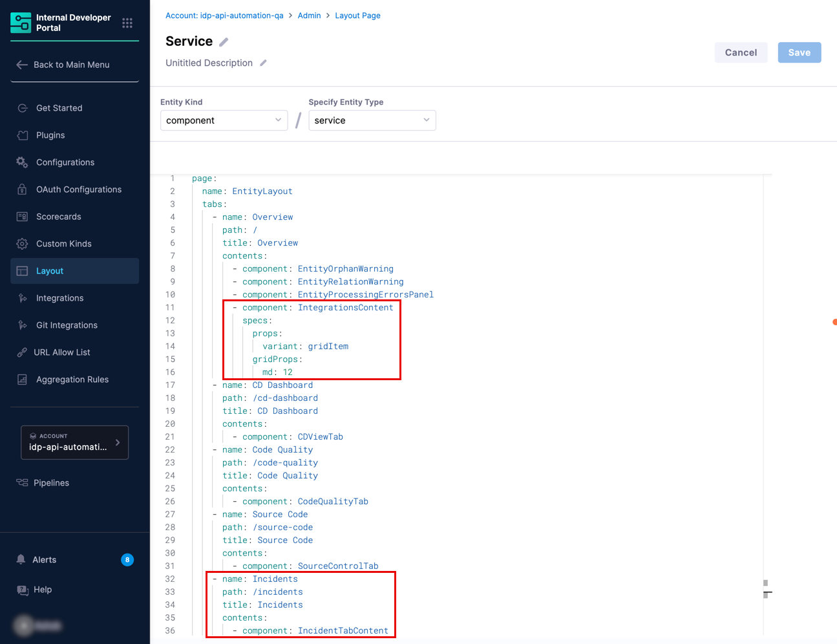The height and width of the screenshot is (644, 837).
Task: Click the Scorecards icon
Action: [22, 217]
